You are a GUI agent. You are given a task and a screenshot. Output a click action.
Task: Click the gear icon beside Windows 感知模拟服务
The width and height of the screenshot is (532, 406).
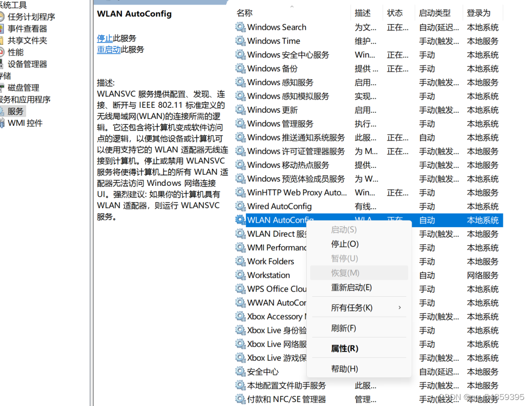click(x=240, y=96)
